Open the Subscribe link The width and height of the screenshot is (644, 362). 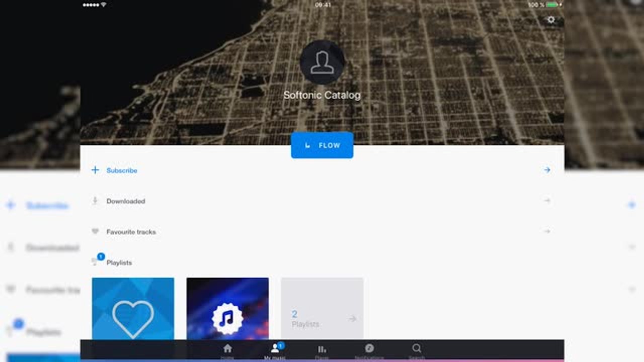pos(122,170)
